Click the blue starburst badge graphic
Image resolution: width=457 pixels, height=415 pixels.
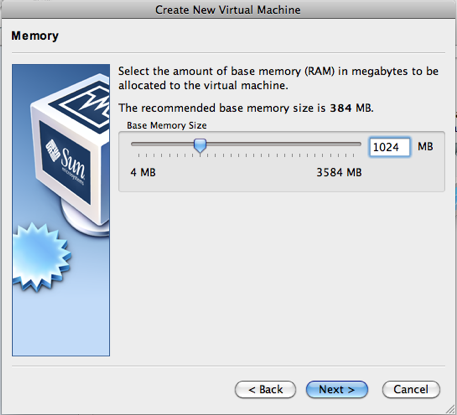point(40,257)
